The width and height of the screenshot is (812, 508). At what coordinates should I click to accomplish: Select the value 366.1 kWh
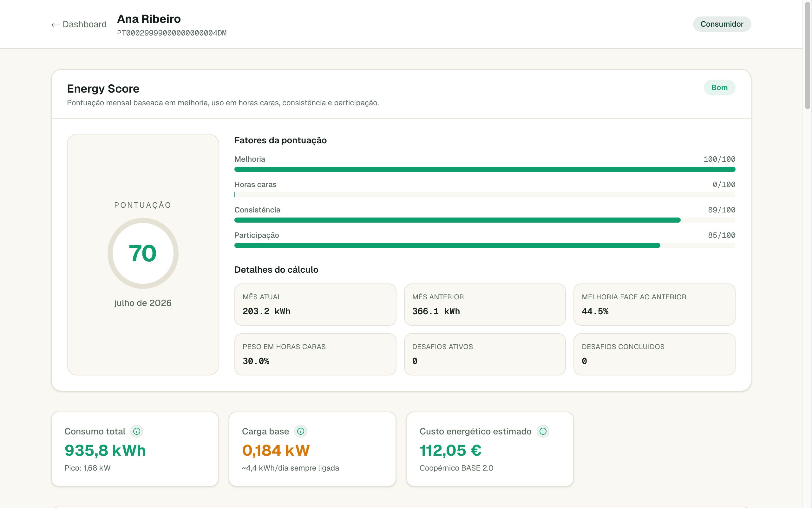tap(436, 311)
